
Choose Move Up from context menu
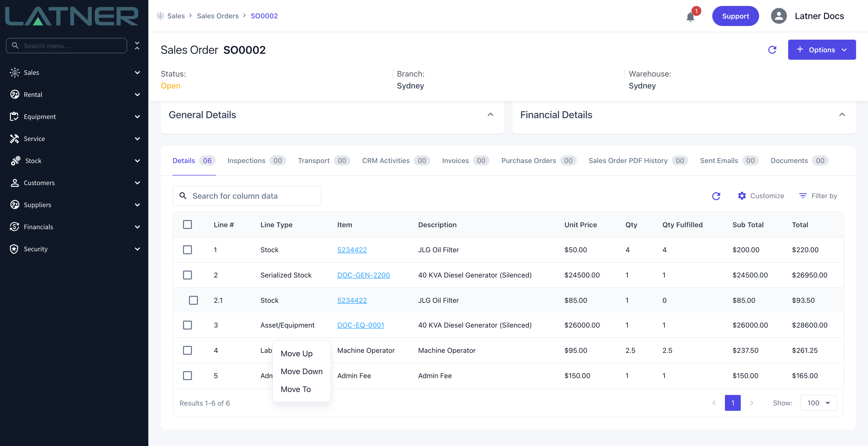pos(297,353)
